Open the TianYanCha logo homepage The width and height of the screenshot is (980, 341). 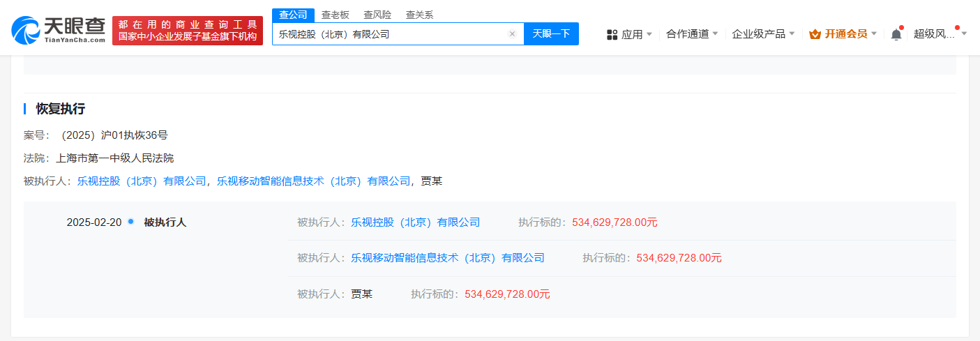coord(59,30)
